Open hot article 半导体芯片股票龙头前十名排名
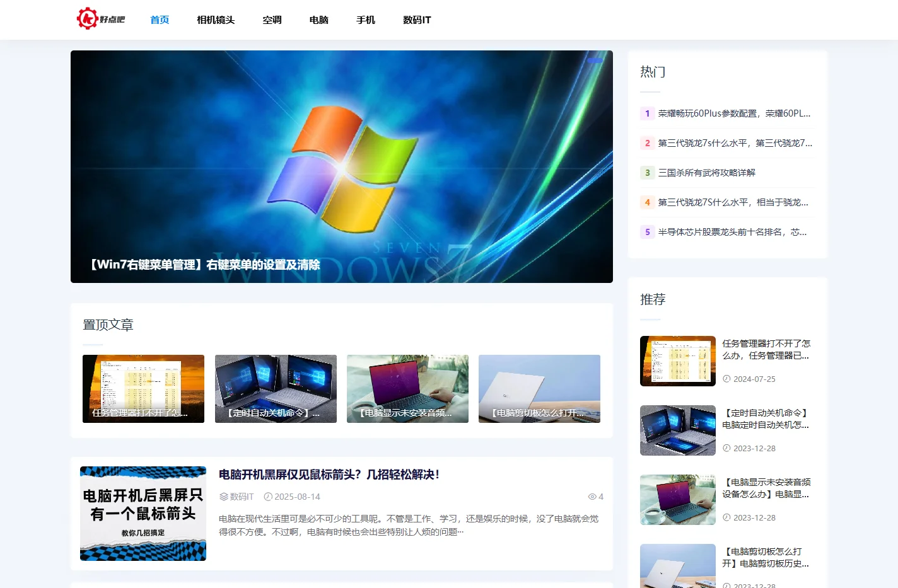 pos(732,232)
